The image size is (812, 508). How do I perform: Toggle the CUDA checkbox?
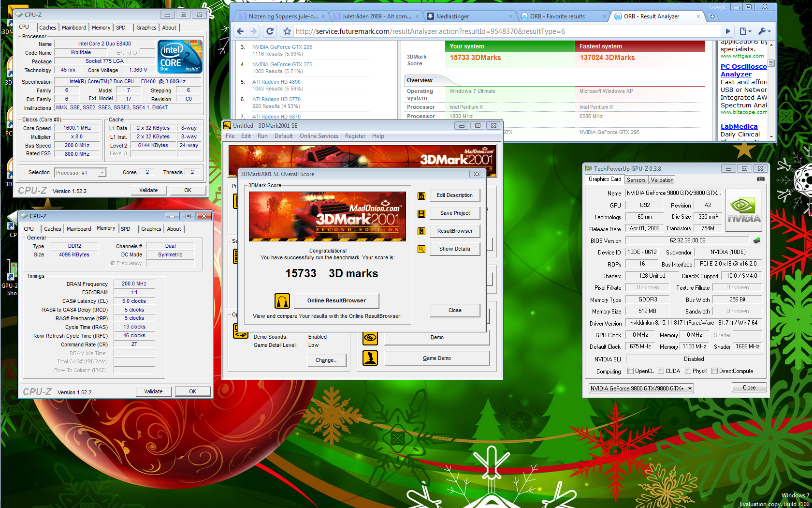click(x=661, y=371)
